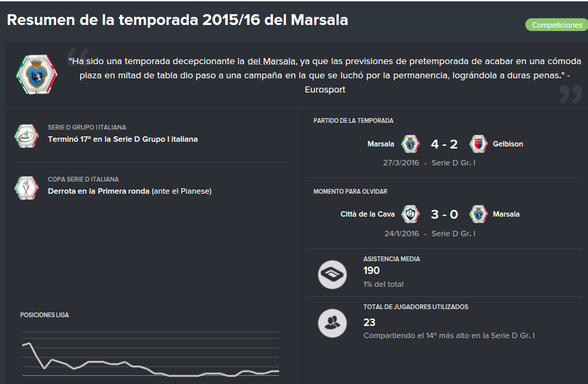Click Marsala badge in Momento para Olvidar
Image resolution: width=588 pixels, height=384 pixels.
coord(478,214)
